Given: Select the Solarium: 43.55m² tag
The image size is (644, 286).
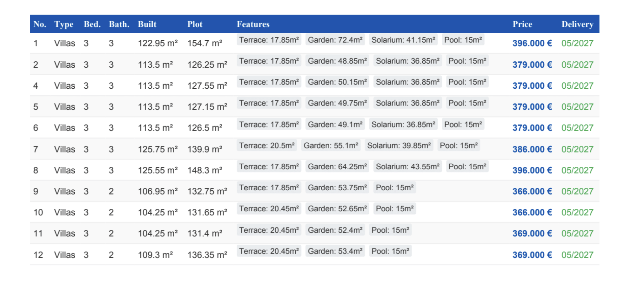Looking at the screenshot, I should 407,167.
